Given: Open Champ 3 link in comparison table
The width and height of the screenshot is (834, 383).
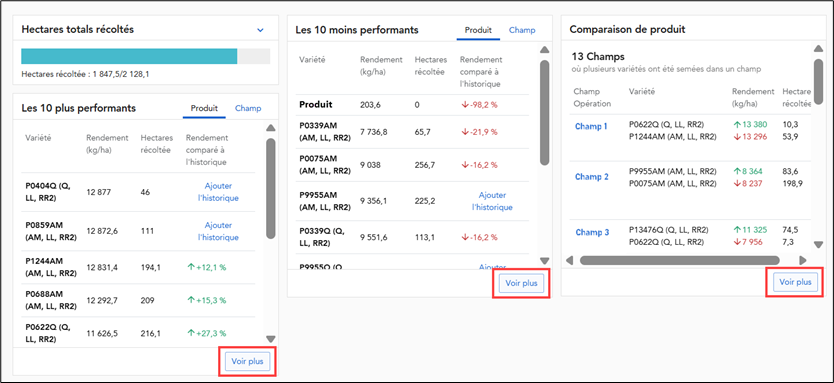Looking at the screenshot, I should [x=592, y=232].
